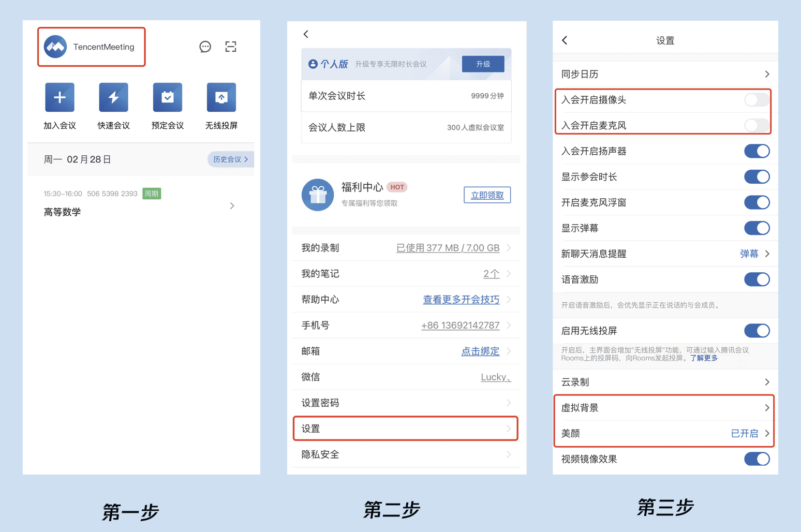801x532 pixels.
Task: Open the 邮箱 menu row
Action: (x=406, y=351)
